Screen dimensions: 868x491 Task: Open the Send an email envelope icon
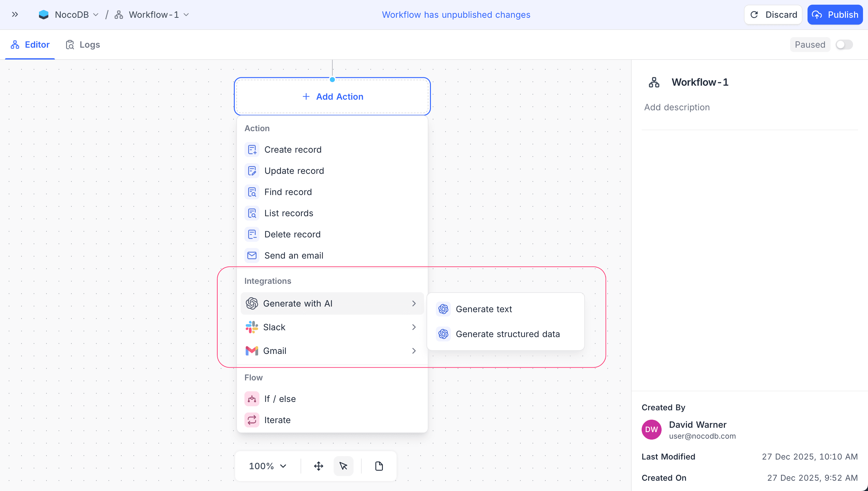click(252, 255)
